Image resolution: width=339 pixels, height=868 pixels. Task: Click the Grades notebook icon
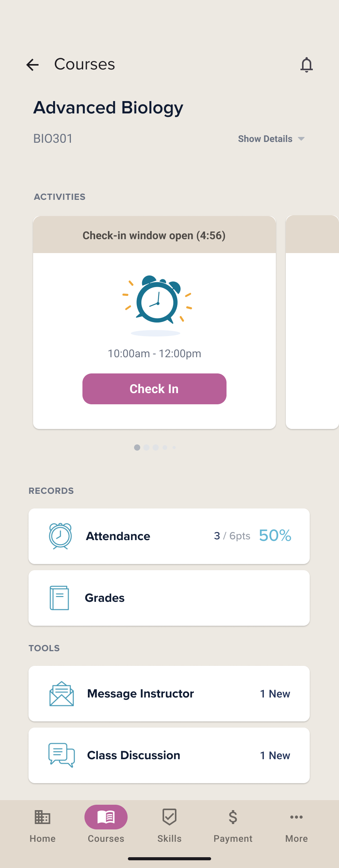[59, 598]
